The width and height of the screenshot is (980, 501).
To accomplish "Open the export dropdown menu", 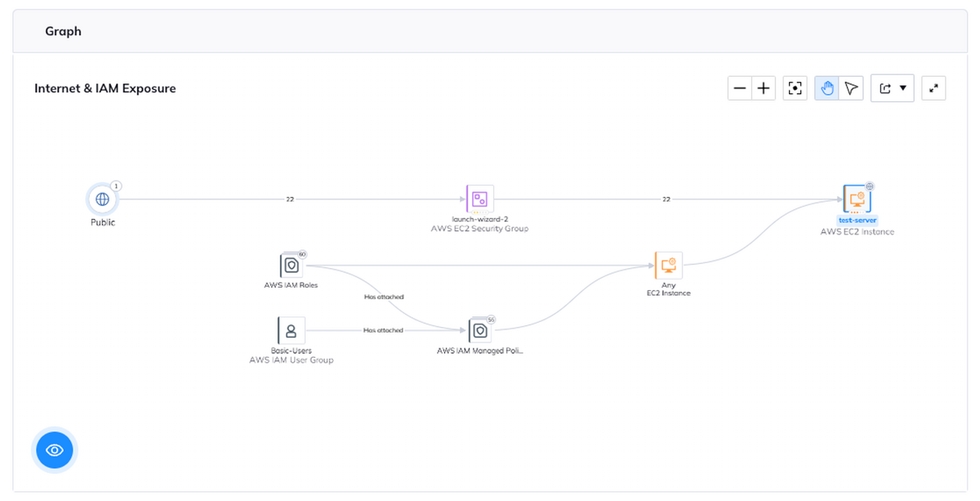I will 893,88.
